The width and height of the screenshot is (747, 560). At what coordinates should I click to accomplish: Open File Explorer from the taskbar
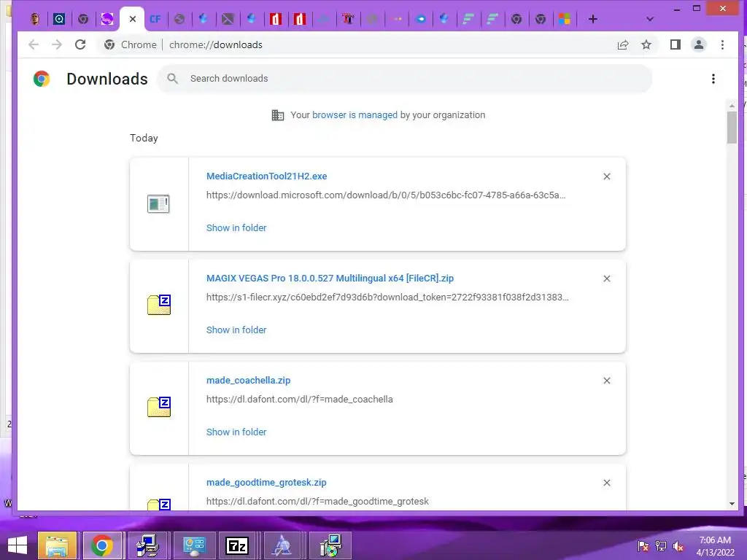pos(57,545)
